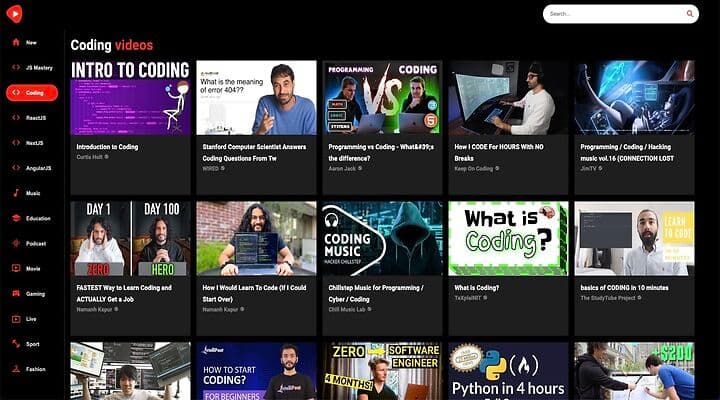Go to the Education category
Screen dimensions: 720x400
tap(32, 218)
